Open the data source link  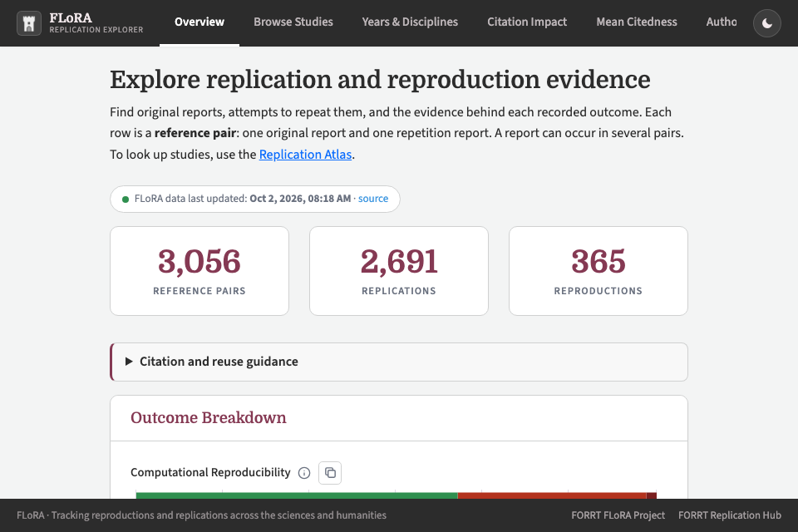pos(373,199)
